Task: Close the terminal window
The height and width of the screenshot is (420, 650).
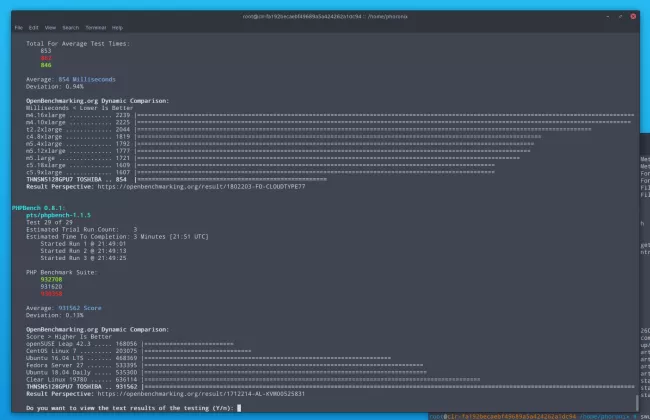Action: (633, 17)
